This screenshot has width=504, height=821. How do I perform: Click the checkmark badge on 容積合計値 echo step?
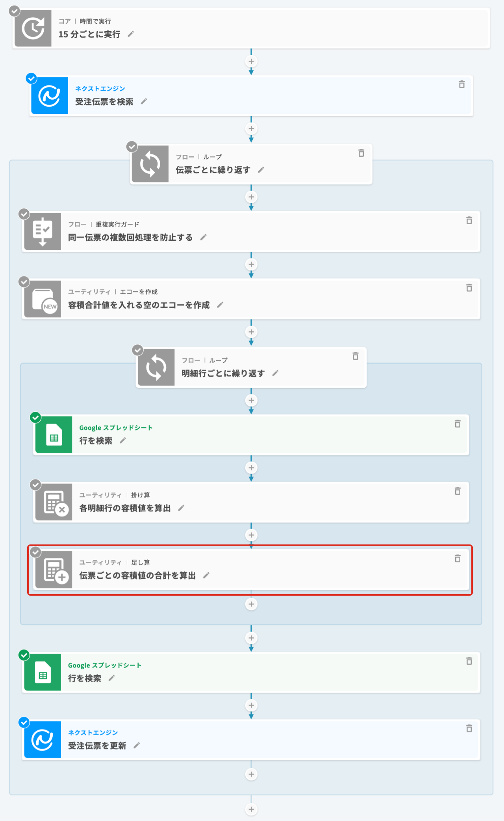point(24,282)
